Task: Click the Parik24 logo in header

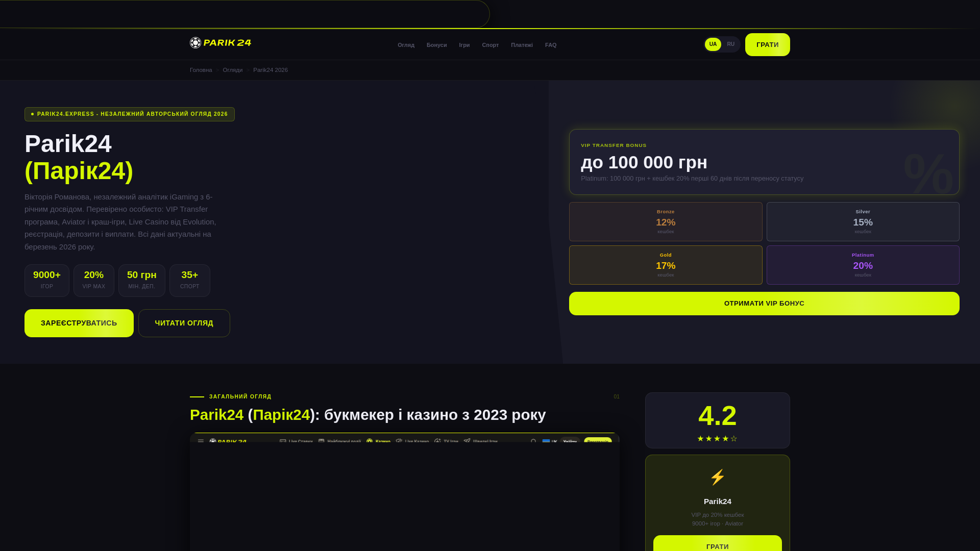Action: (x=220, y=43)
